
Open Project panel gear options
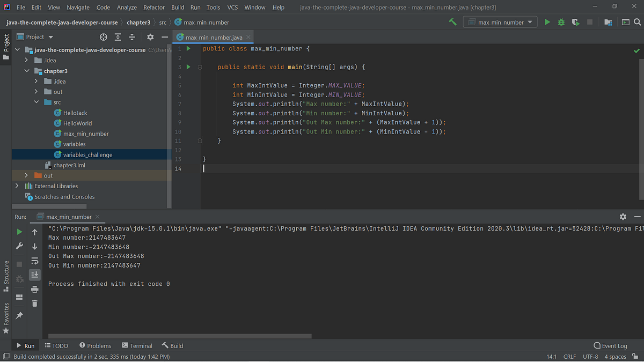pos(150,37)
